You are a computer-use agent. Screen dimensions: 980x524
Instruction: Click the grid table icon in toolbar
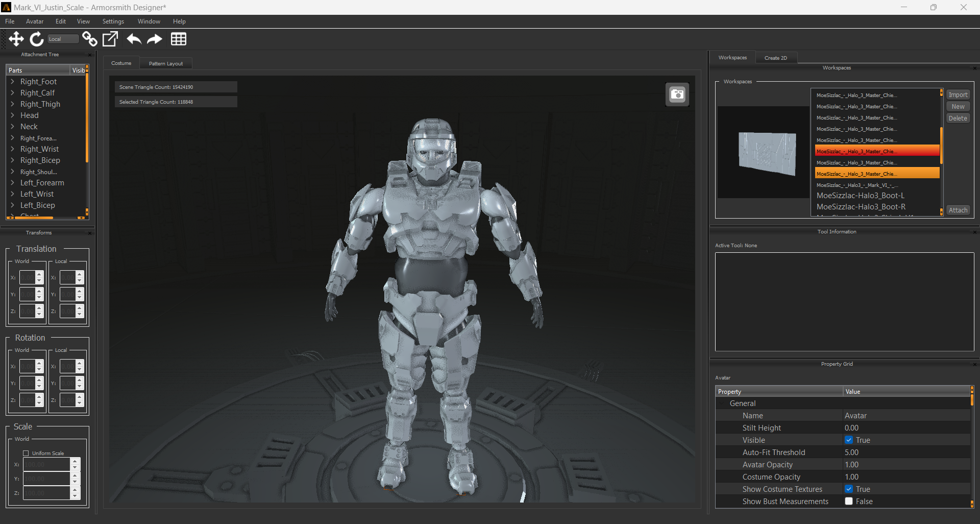(x=179, y=39)
